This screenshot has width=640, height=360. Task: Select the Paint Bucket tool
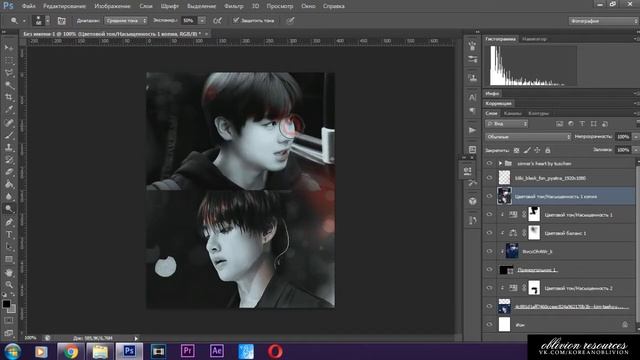[9, 184]
